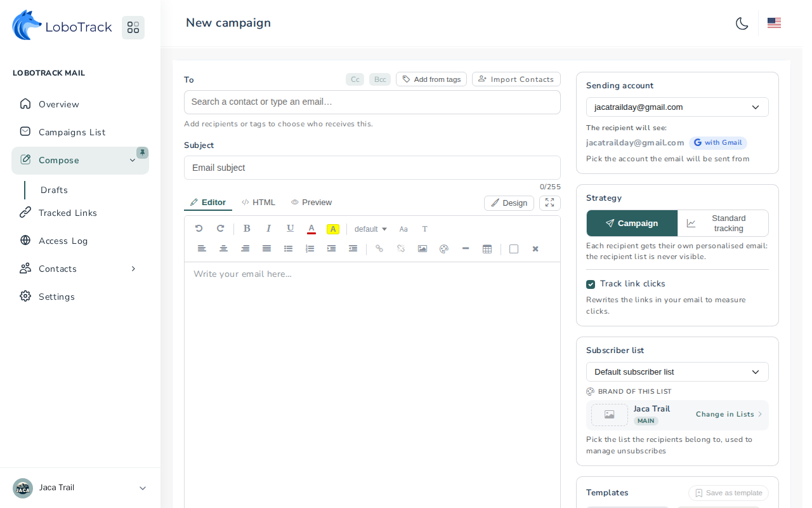Clear formatting with the X icon
The height and width of the screenshot is (508, 812).
click(535, 249)
